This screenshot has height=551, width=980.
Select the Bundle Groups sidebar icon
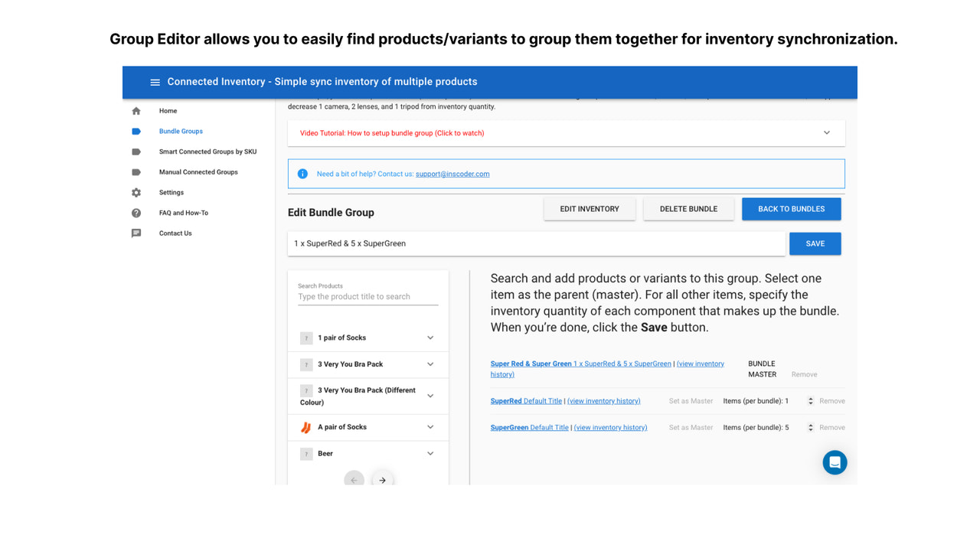point(136,131)
